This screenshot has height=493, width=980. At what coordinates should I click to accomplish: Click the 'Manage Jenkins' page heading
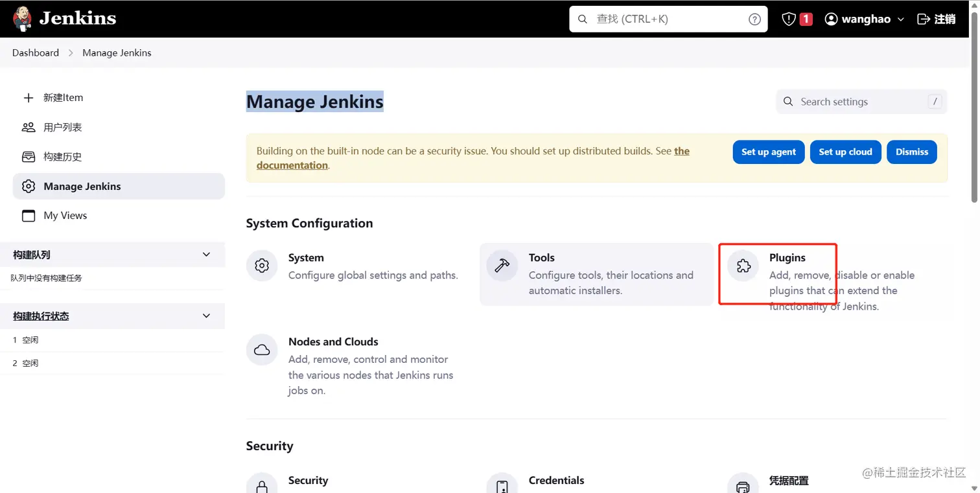pyautogui.click(x=315, y=102)
